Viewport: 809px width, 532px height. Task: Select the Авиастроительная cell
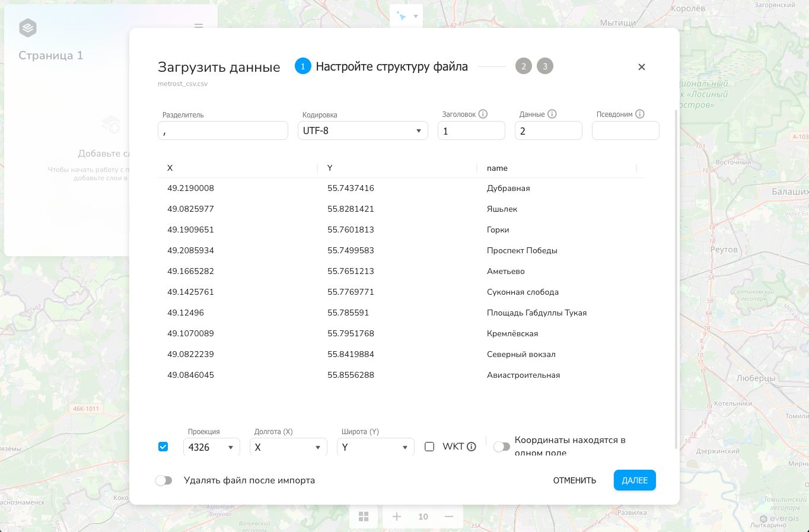point(523,375)
